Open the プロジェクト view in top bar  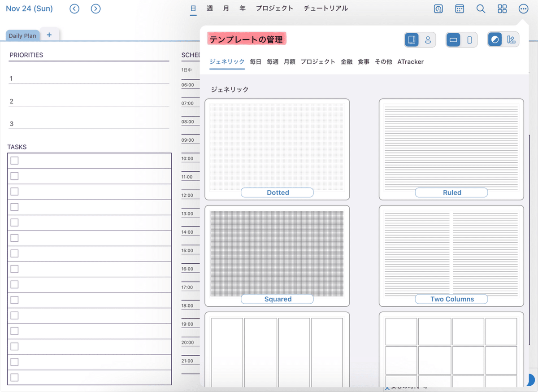pyautogui.click(x=274, y=9)
